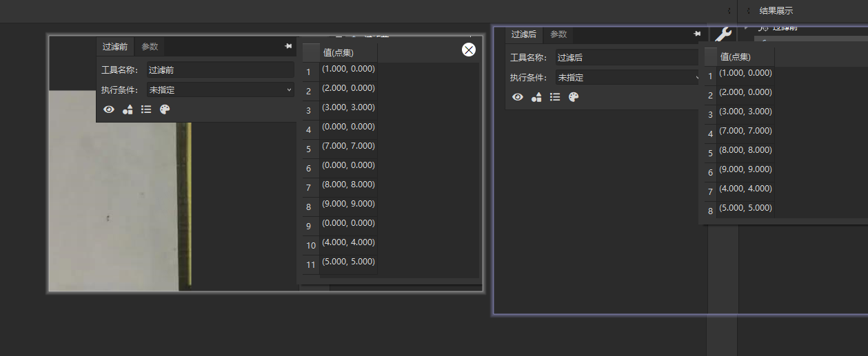The image size is (868, 356).
Task: Open the palette icon in 过滤后 panel
Action: point(573,97)
